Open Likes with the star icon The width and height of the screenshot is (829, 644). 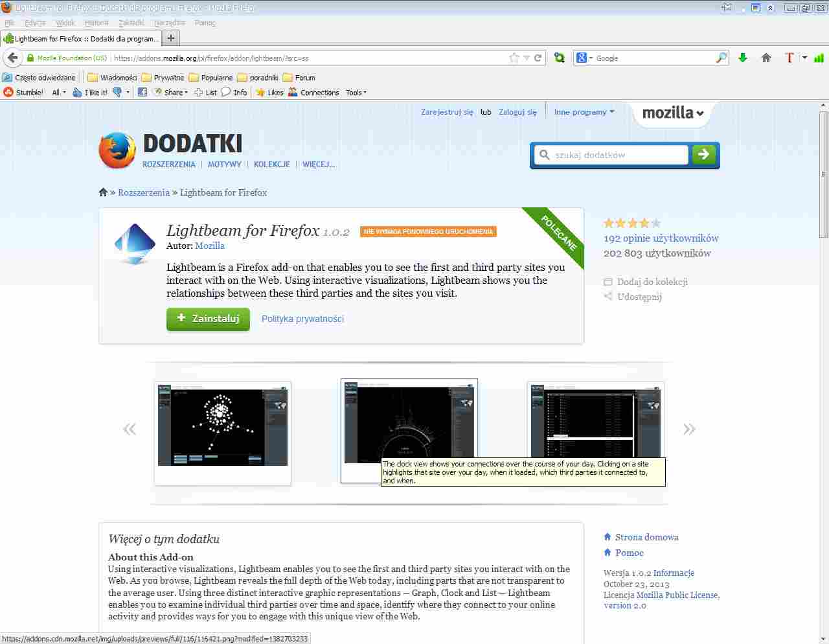[269, 93]
